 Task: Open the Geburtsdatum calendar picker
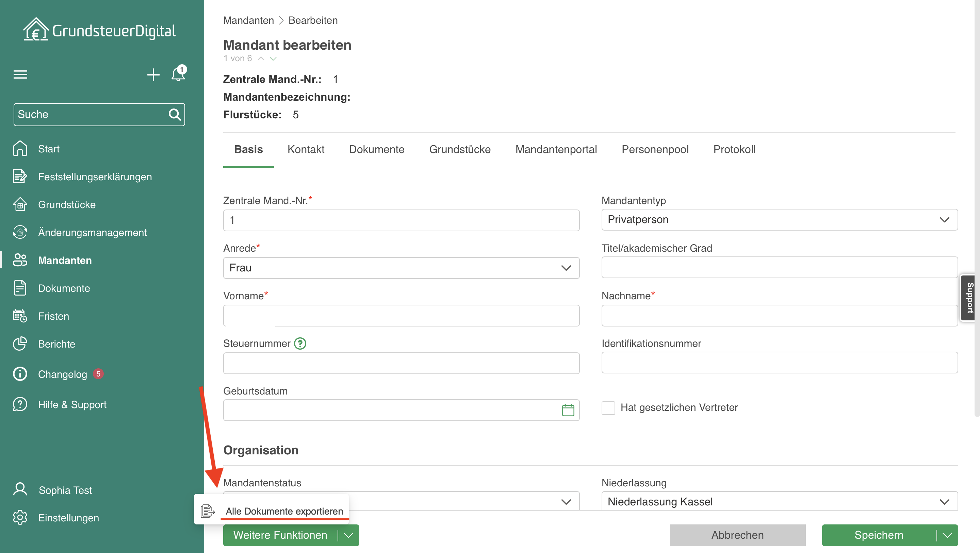click(568, 410)
